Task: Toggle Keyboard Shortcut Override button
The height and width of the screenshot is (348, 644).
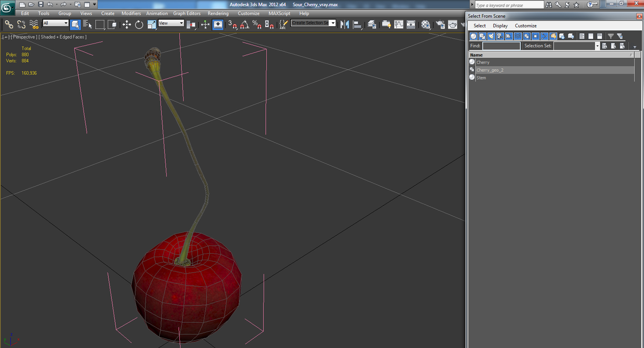Action: click(x=218, y=24)
